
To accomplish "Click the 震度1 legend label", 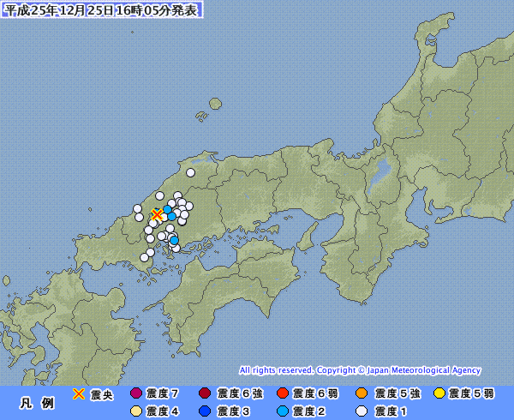I will pos(391,411).
